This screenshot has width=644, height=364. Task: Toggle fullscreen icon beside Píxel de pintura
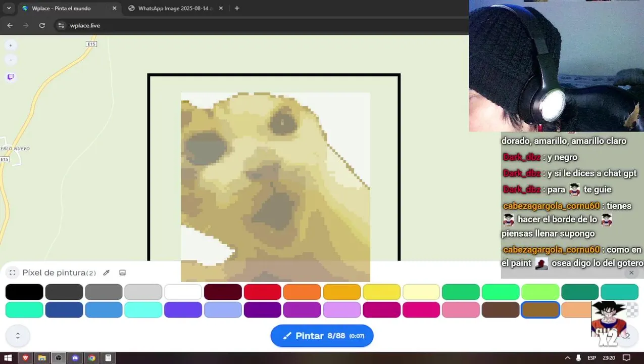click(13, 272)
